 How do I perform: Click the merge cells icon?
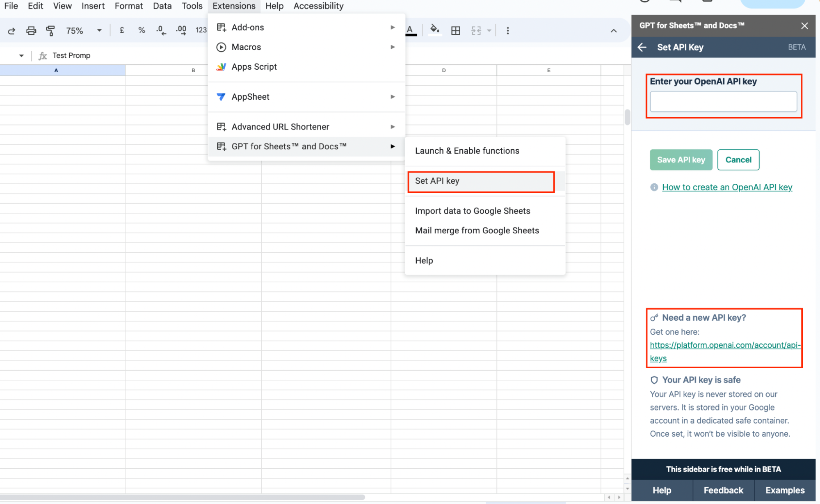point(476,31)
